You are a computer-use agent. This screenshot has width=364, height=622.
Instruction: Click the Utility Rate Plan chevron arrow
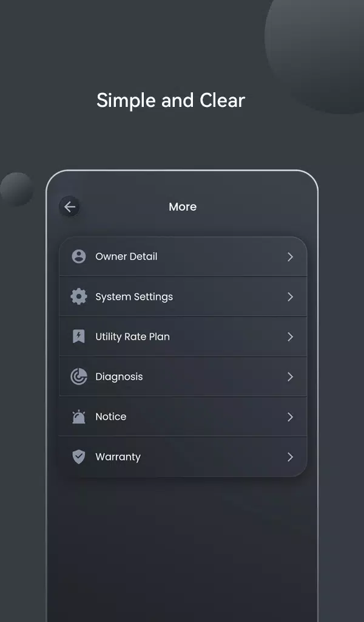(x=291, y=337)
